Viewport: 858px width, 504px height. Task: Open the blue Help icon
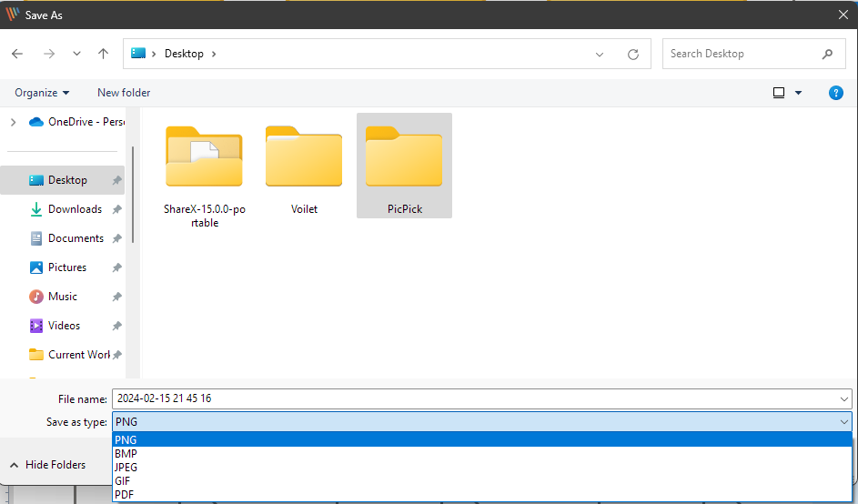835,93
